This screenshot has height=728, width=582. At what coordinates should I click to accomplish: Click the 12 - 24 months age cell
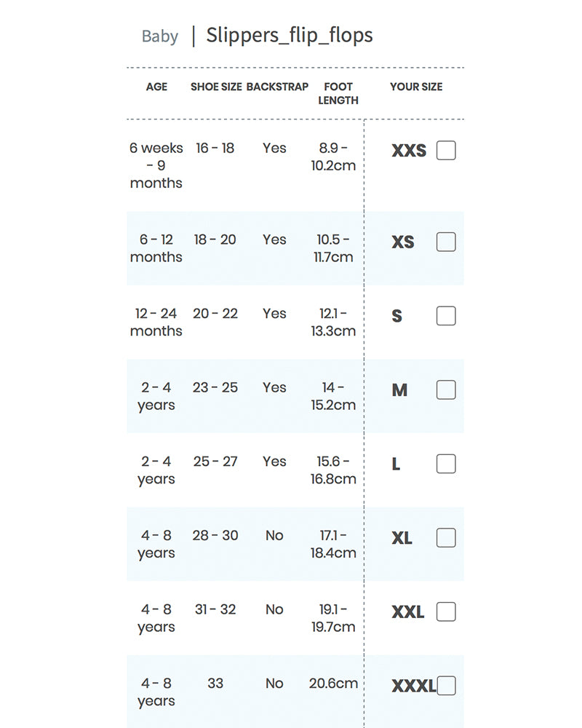click(156, 322)
